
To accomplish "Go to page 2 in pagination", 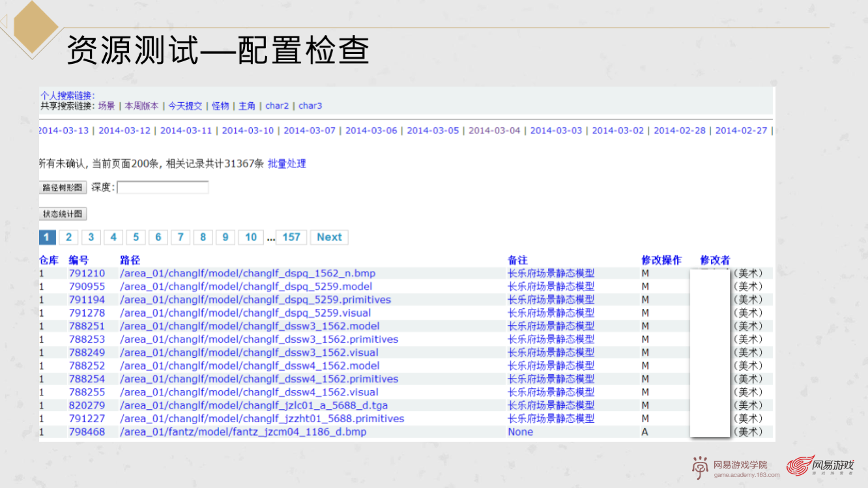I will [x=68, y=237].
